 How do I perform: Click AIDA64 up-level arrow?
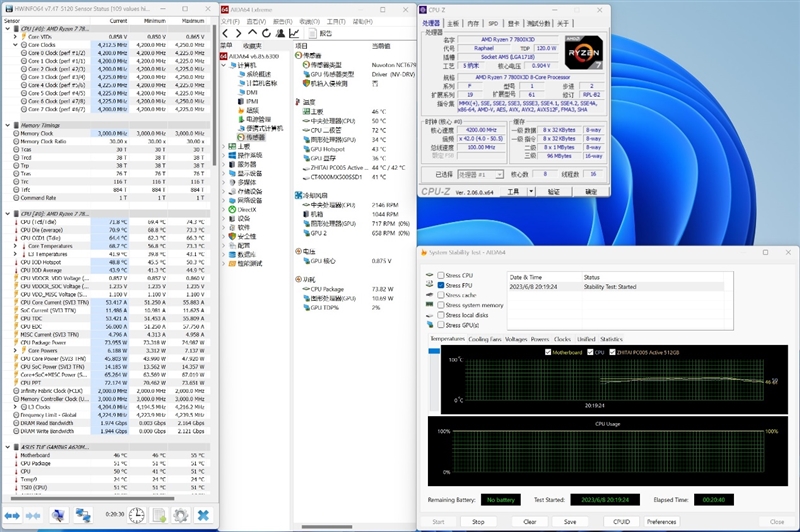(x=253, y=33)
